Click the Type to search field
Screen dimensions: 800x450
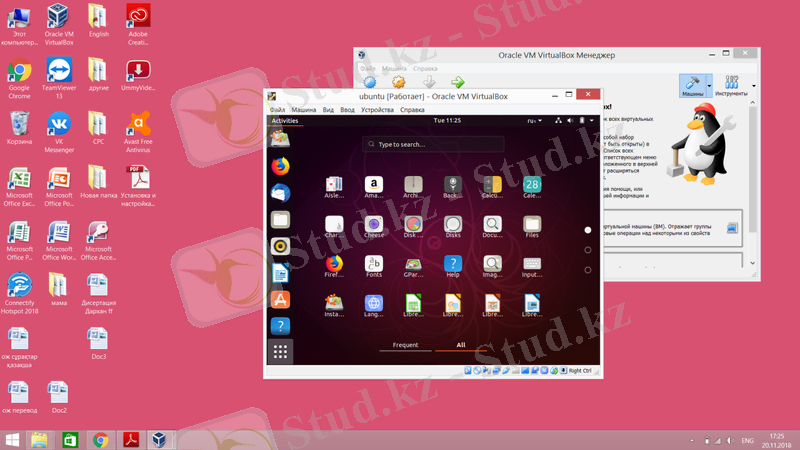[433, 144]
